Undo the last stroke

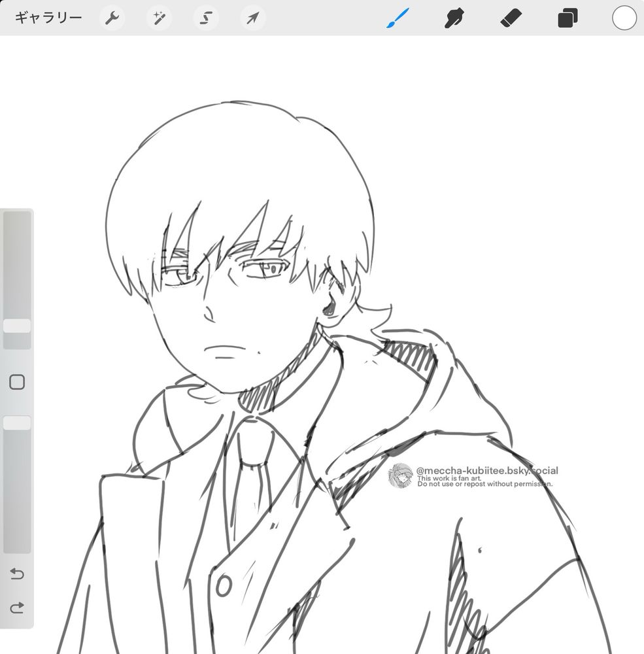point(17,574)
